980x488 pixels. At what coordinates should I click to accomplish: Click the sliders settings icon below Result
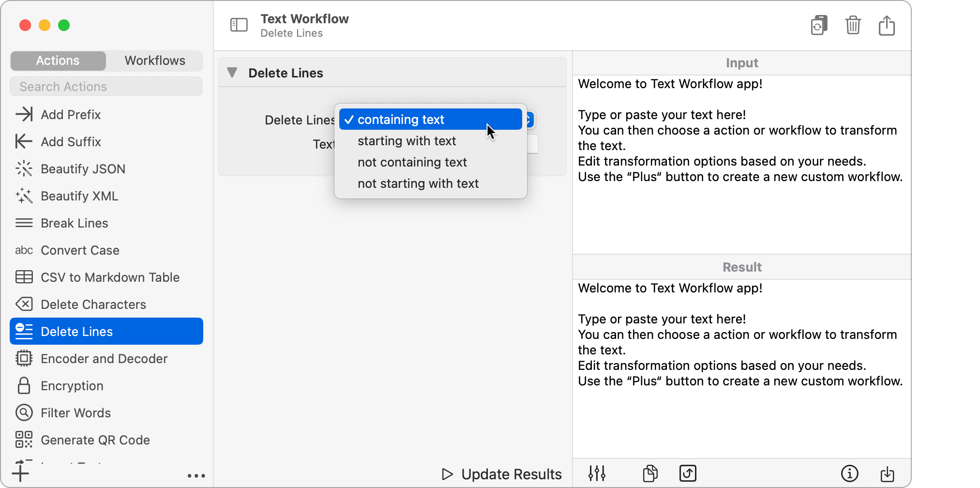[x=597, y=473]
